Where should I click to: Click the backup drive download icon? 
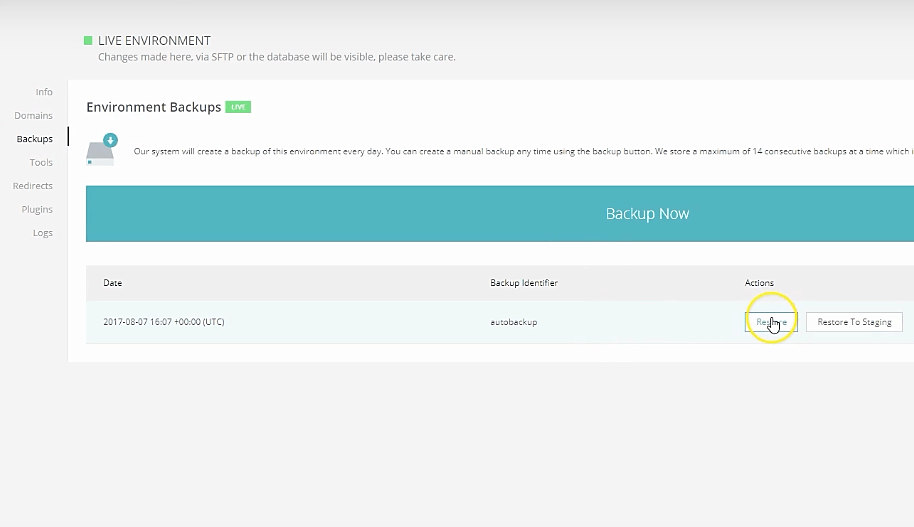[x=101, y=150]
